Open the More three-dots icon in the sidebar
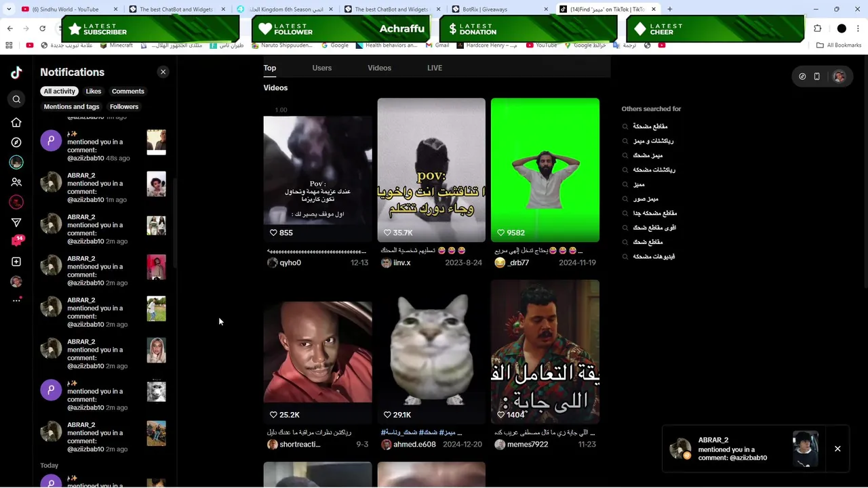Image resolution: width=868 pixels, height=488 pixels. click(x=16, y=300)
